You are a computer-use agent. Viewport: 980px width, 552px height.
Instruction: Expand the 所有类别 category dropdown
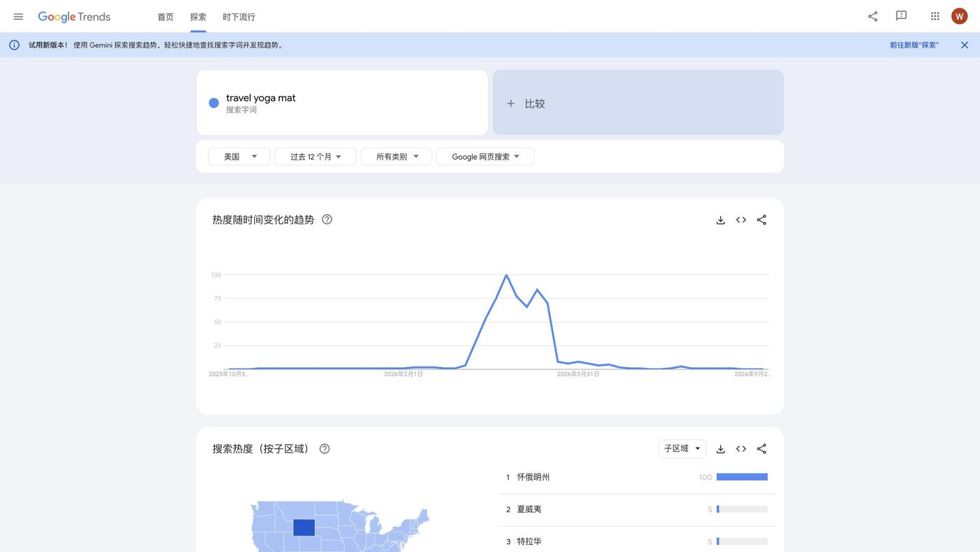(396, 156)
